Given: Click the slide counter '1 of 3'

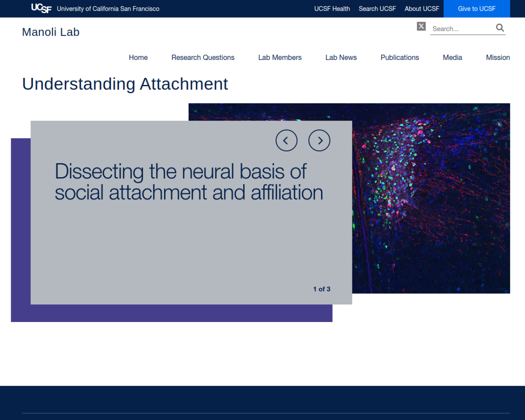Looking at the screenshot, I should click(322, 289).
